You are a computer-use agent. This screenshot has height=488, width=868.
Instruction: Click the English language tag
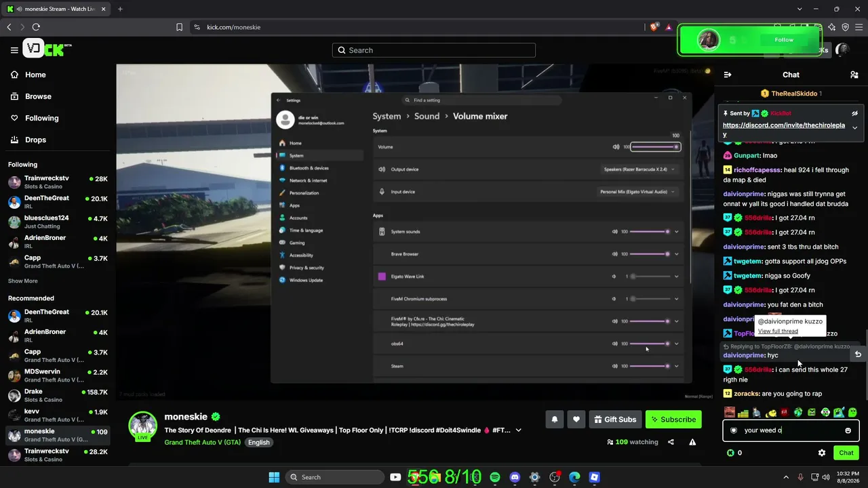click(258, 442)
